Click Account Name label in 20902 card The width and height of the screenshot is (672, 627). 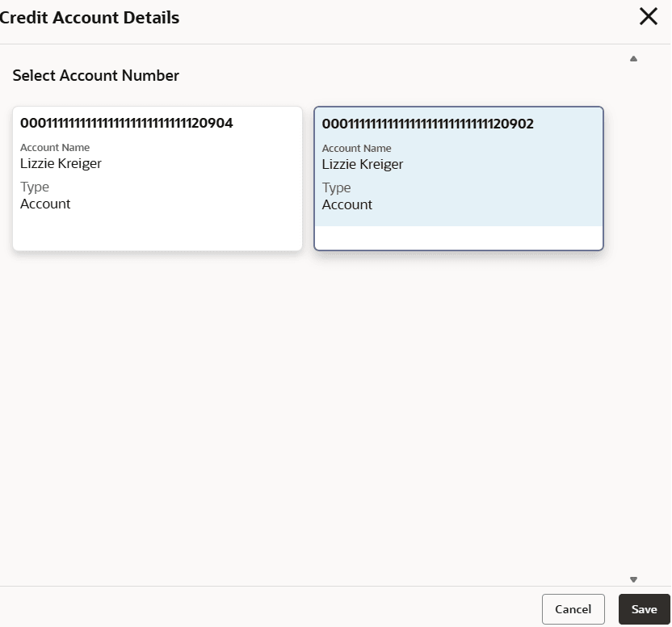(356, 149)
